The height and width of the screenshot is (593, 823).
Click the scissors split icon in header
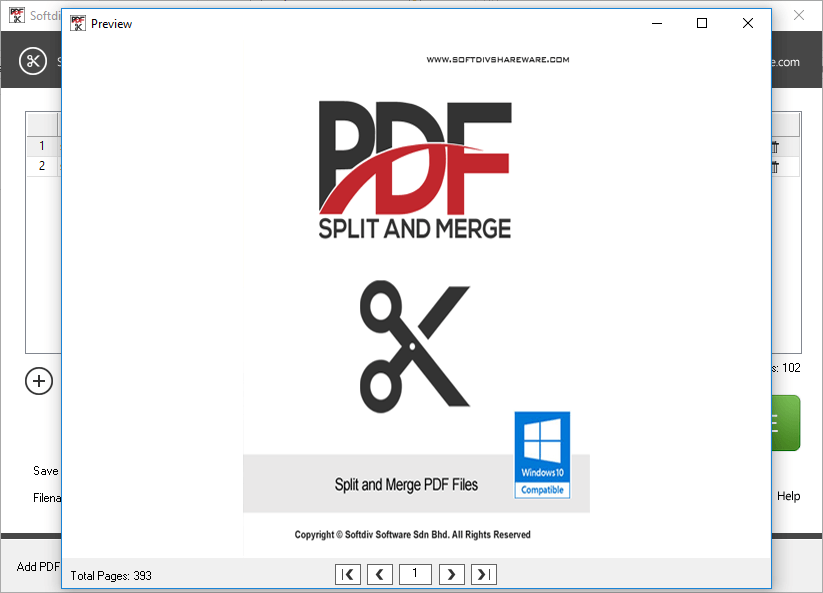click(33, 61)
